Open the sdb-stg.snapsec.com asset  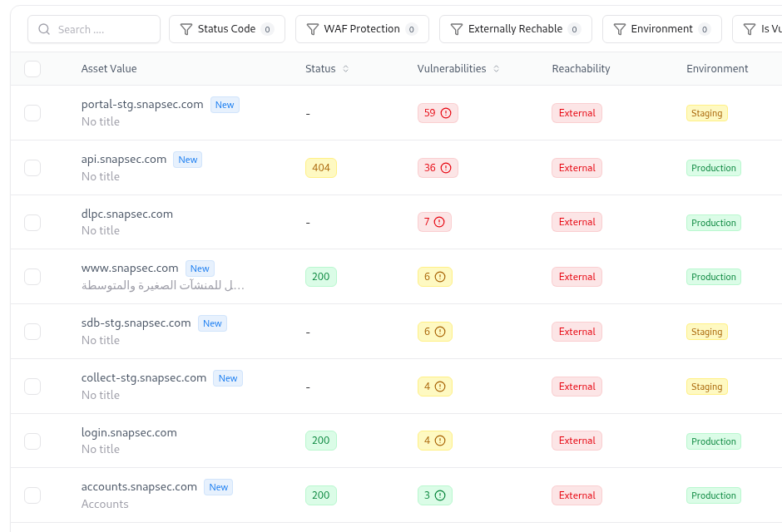[x=136, y=323]
